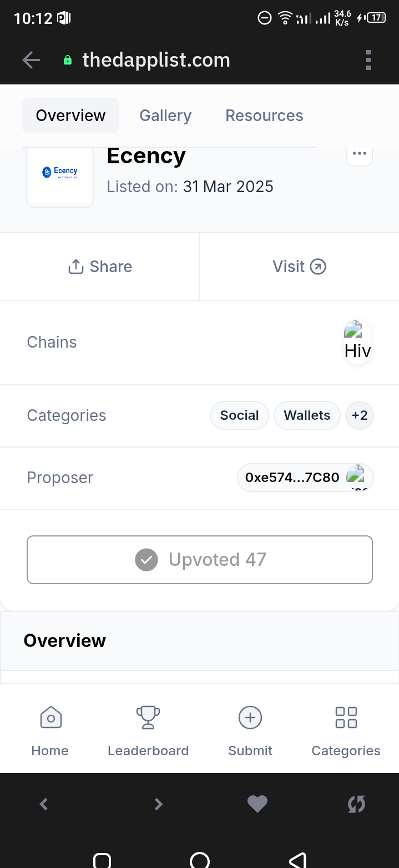Click the Visit button
Image resolution: width=399 pixels, height=868 pixels.
[x=299, y=267]
